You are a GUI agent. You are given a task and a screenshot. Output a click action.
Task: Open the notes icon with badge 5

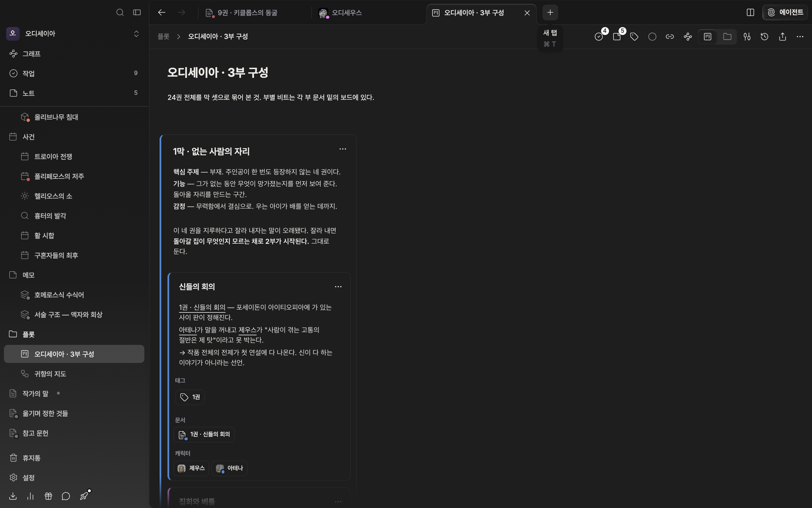(x=617, y=37)
